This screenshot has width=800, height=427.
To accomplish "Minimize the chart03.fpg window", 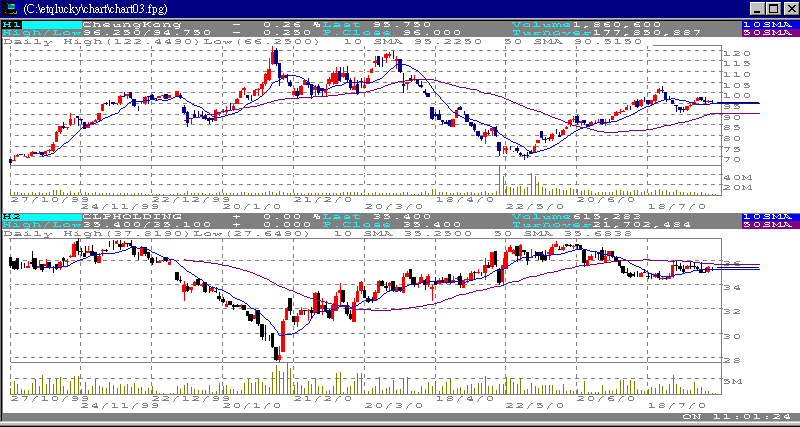I will (x=758, y=9).
